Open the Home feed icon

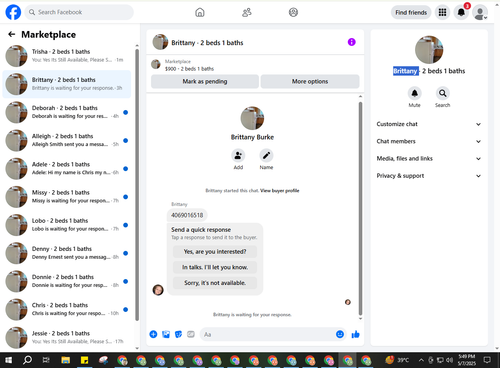click(x=200, y=12)
